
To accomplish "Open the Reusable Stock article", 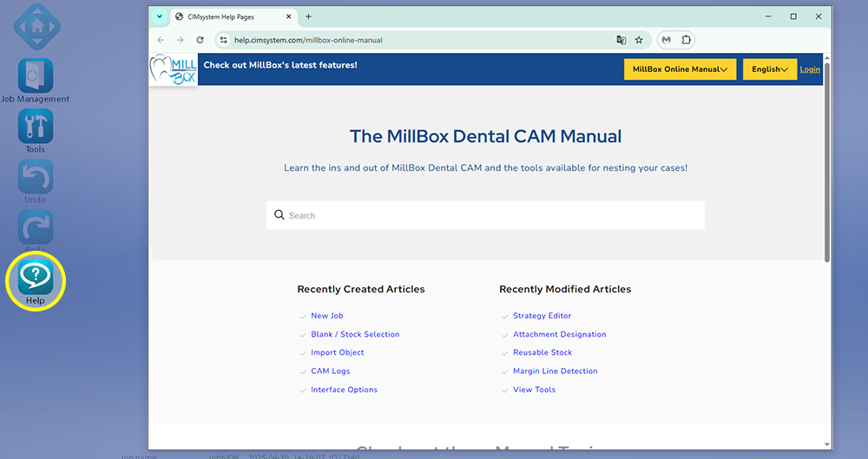I will point(542,352).
